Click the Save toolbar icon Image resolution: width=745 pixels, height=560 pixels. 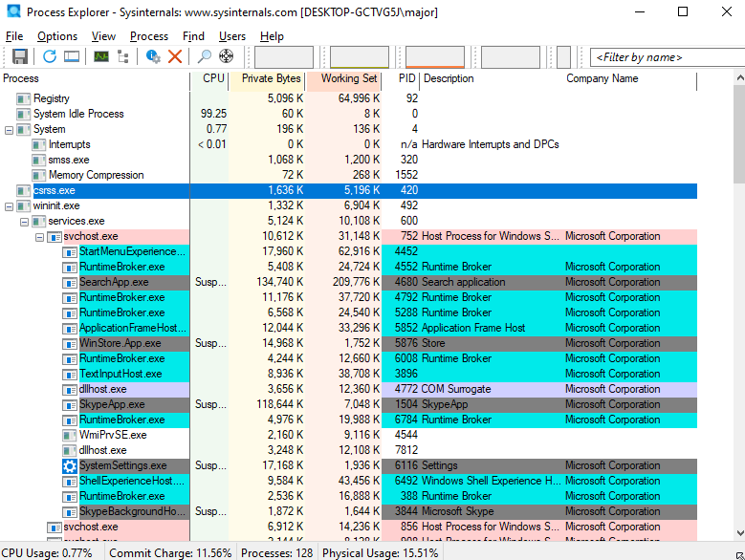(x=19, y=57)
